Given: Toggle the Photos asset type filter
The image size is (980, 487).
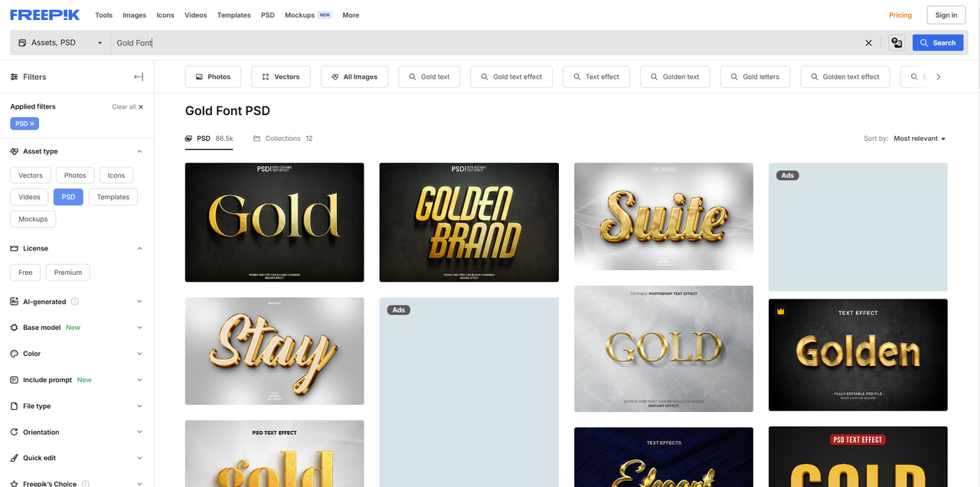Looking at the screenshot, I should coord(75,175).
